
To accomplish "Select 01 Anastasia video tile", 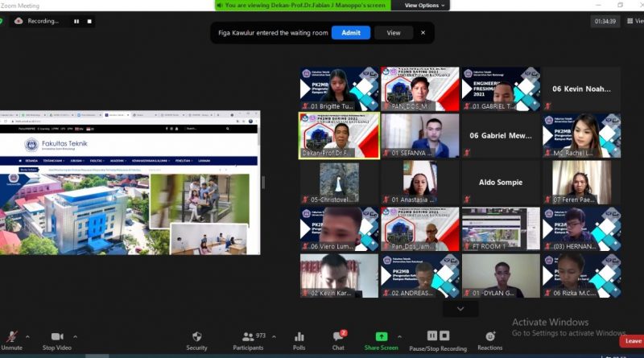I will pos(419,183).
